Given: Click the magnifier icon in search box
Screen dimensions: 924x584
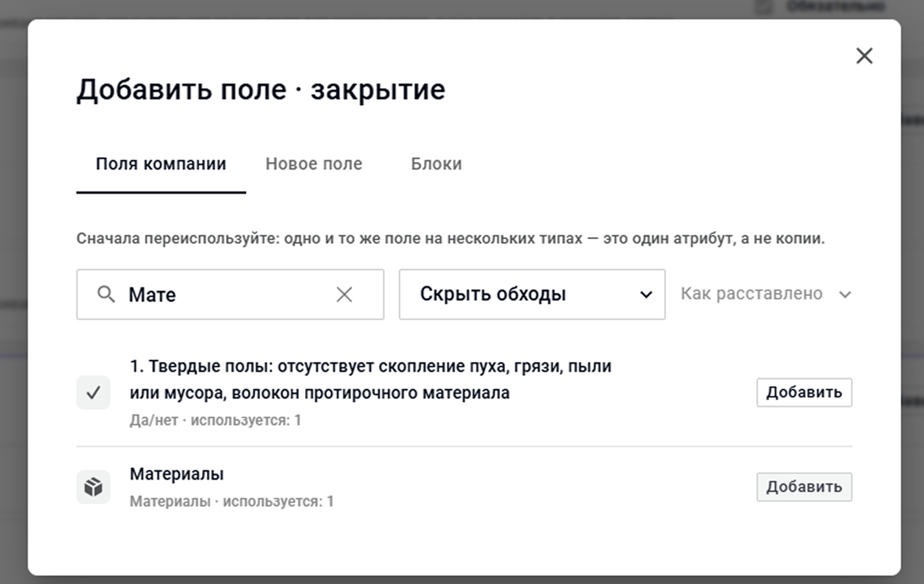Looking at the screenshot, I should tap(106, 294).
